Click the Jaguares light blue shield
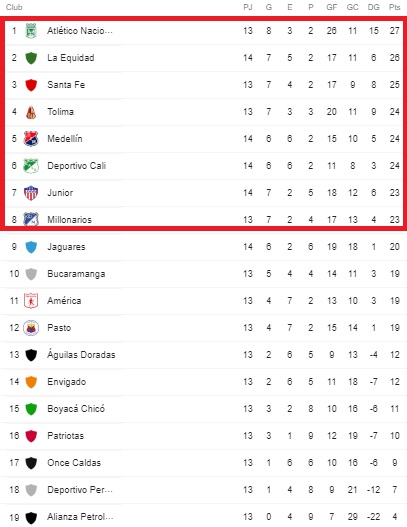The width and height of the screenshot is (407, 527). 31,247
